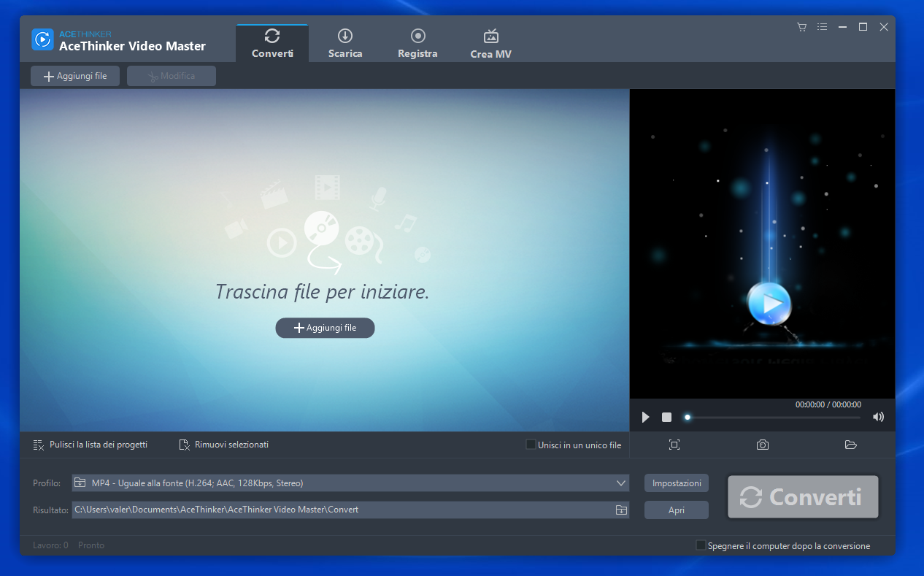This screenshot has height=576, width=924.
Task: Stop playback with the stop button
Action: coord(666,417)
